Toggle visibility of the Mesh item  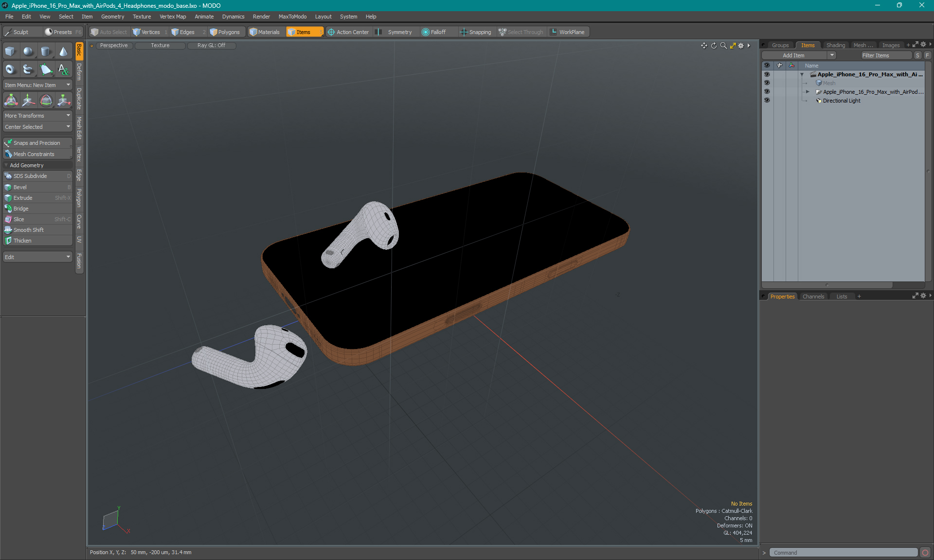pos(767,83)
